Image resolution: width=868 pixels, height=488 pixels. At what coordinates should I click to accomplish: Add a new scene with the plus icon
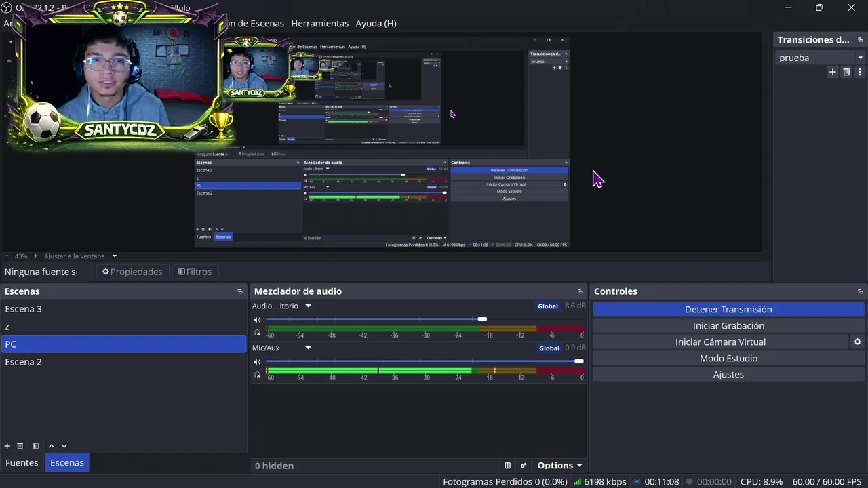point(7,446)
